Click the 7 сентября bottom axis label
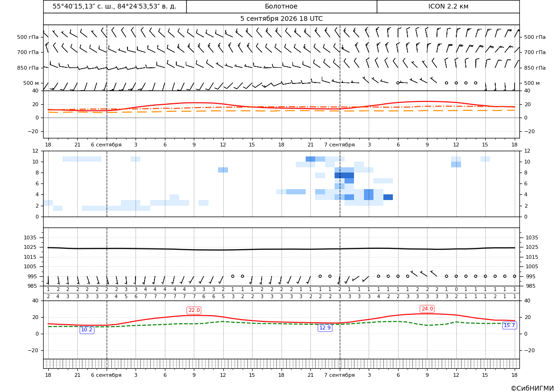The width and height of the screenshot is (554, 392). click(339, 375)
